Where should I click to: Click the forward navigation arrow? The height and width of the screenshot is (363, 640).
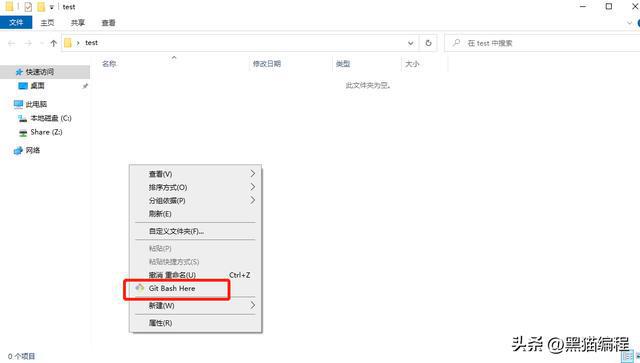(28, 43)
